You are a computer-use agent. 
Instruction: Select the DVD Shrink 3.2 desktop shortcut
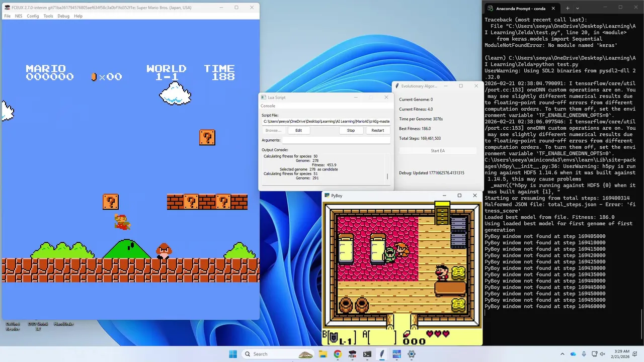coord(38,326)
